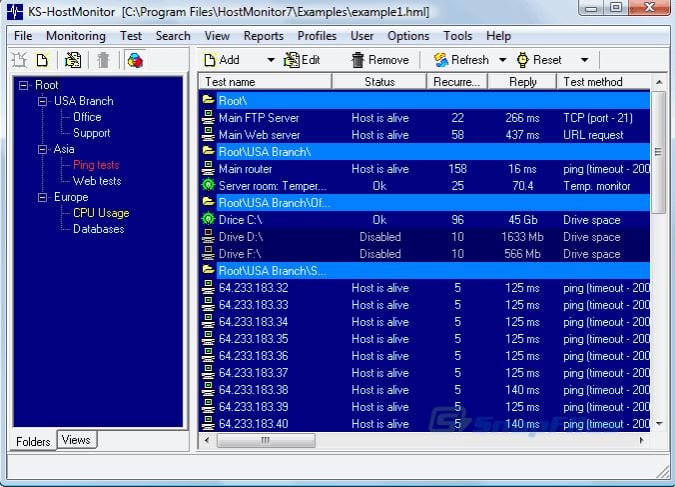The image size is (675, 487).
Task: Click the Main Web server host icon
Action: pyautogui.click(x=208, y=134)
